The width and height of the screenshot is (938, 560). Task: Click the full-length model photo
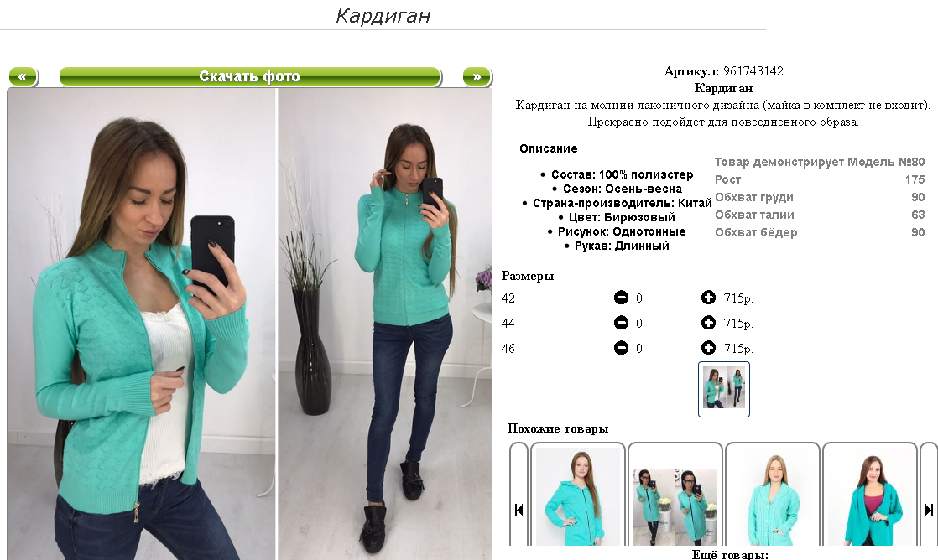click(384, 324)
